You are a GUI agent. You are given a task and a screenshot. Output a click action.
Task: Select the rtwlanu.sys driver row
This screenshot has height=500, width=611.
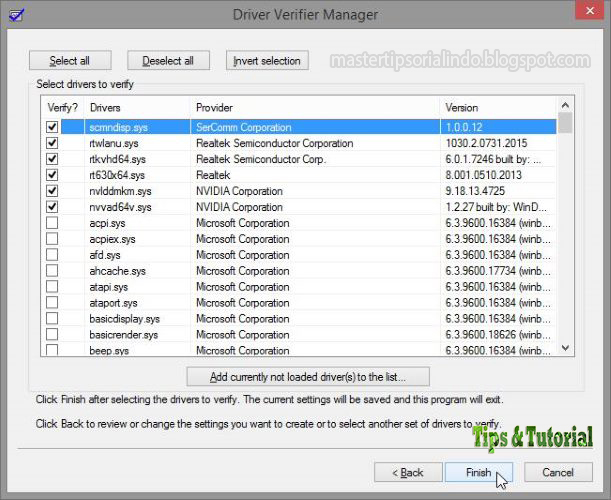(x=298, y=143)
